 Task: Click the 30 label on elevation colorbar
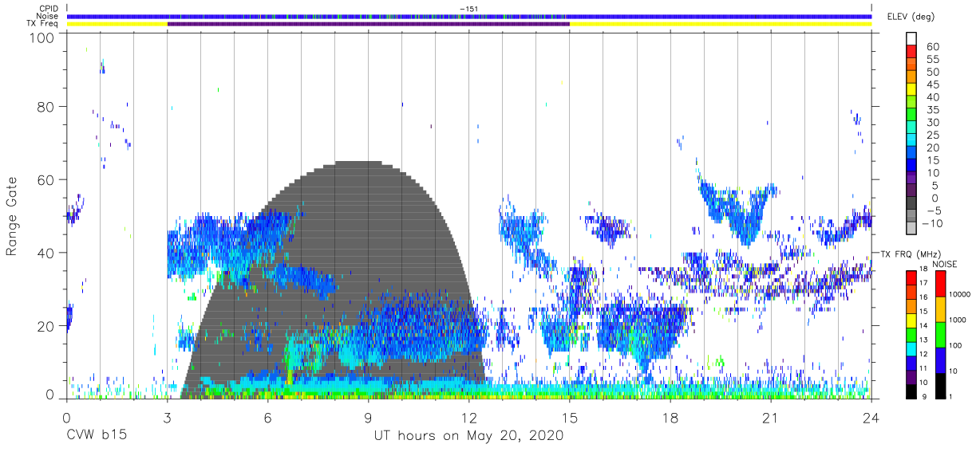click(x=932, y=122)
